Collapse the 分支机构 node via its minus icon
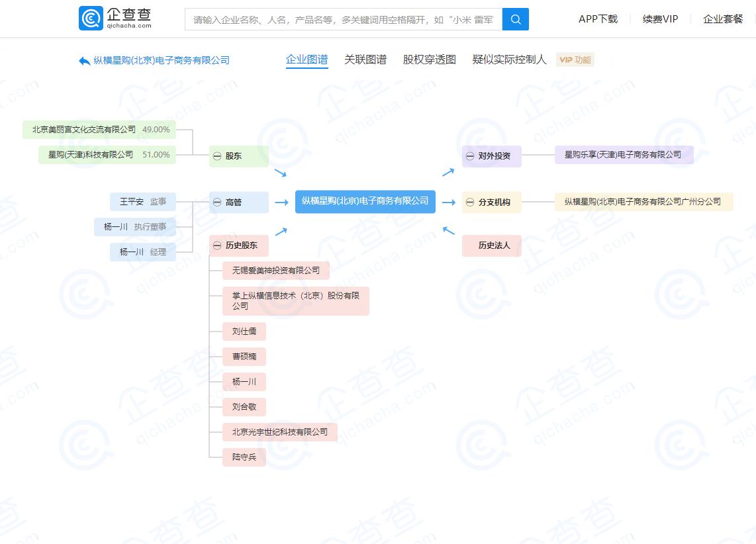The image size is (756, 544). click(469, 203)
